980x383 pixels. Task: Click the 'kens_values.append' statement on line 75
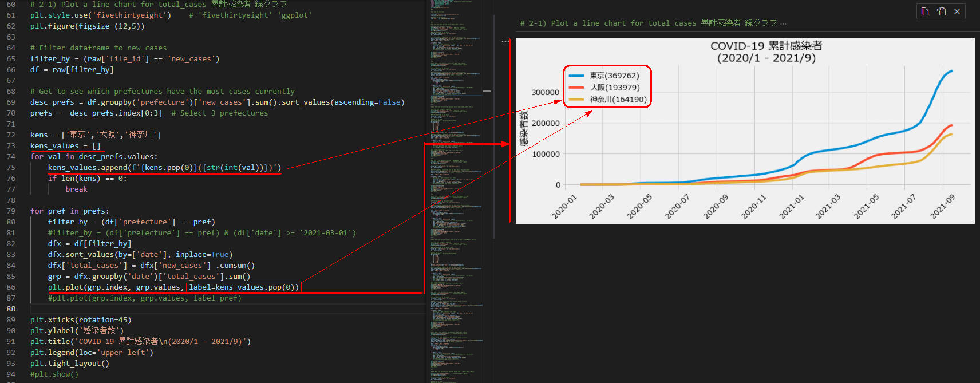[164, 168]
